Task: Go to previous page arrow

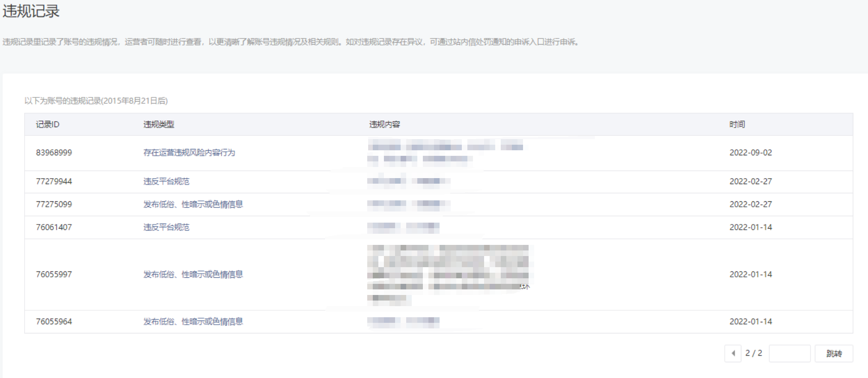Action: pyautogui.click(x=733, y=353)
